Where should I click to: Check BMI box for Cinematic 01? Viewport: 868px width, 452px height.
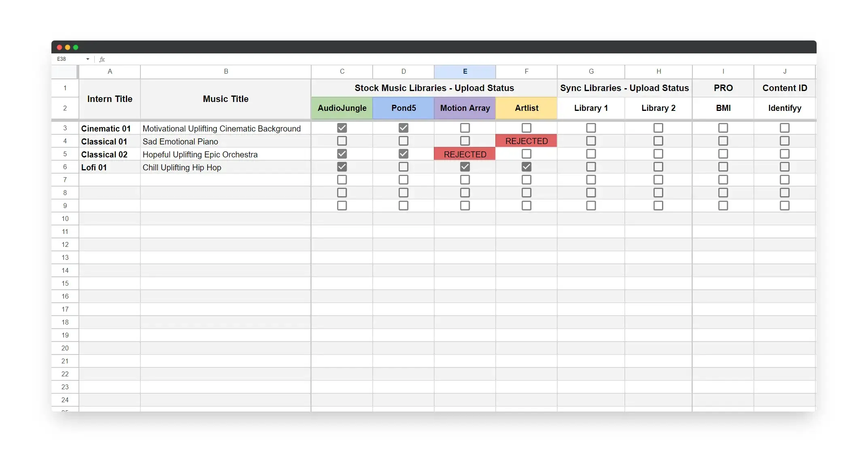pyautogui.click(x=723, y=128)
